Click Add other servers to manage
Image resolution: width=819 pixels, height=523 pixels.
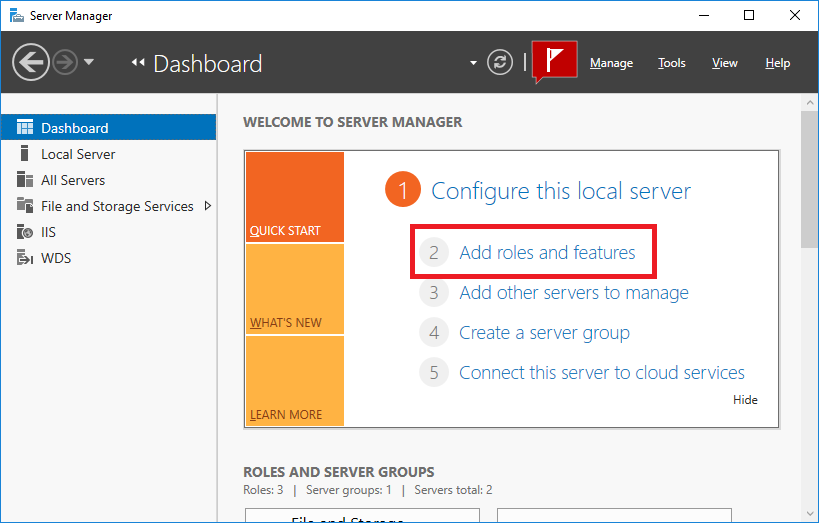coord(574,293)
